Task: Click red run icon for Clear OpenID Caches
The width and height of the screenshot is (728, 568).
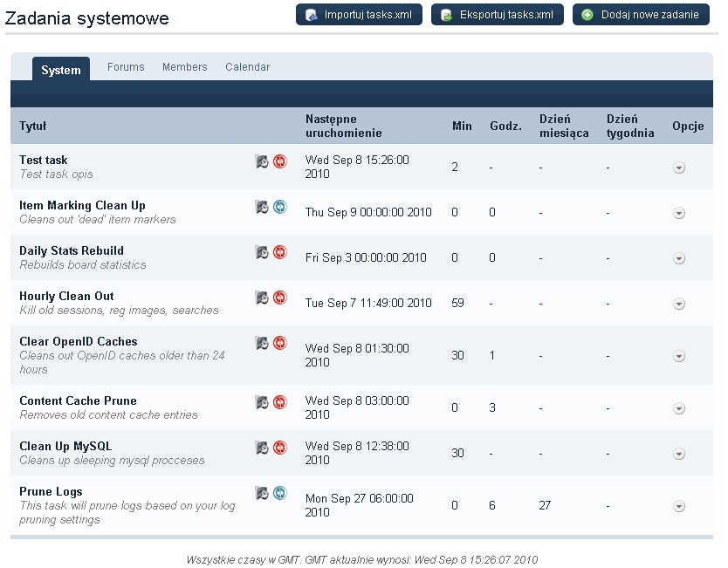Action: pos(279,343)
